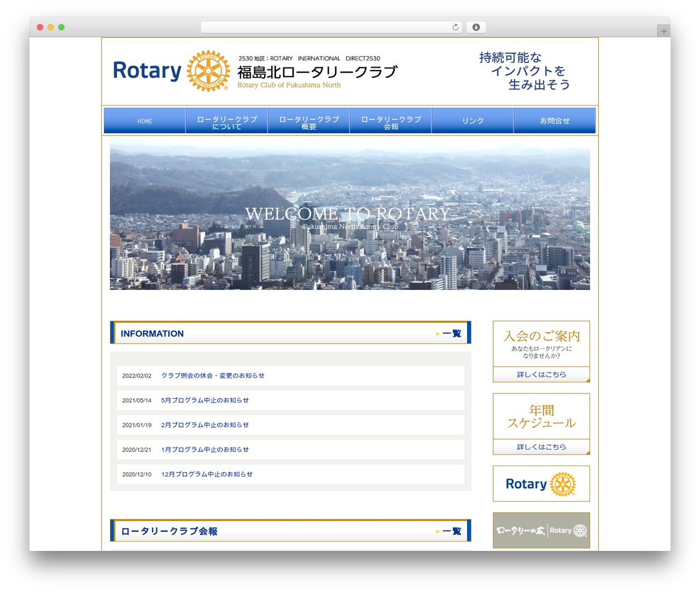The width and height of the screenshot is (700, 593).
Task: Open the 5月プログラム中止のお知らせ link
Action: click(205, 400)
